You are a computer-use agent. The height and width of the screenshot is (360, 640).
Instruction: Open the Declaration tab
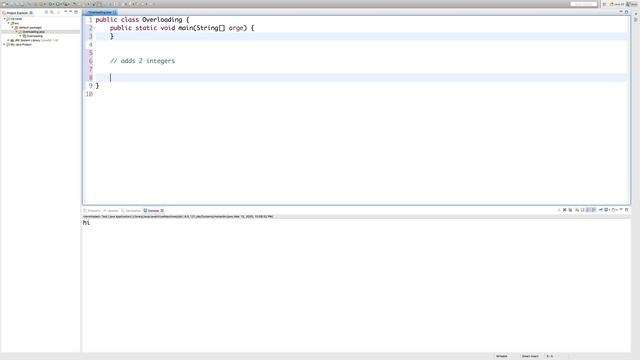(131, 211)
